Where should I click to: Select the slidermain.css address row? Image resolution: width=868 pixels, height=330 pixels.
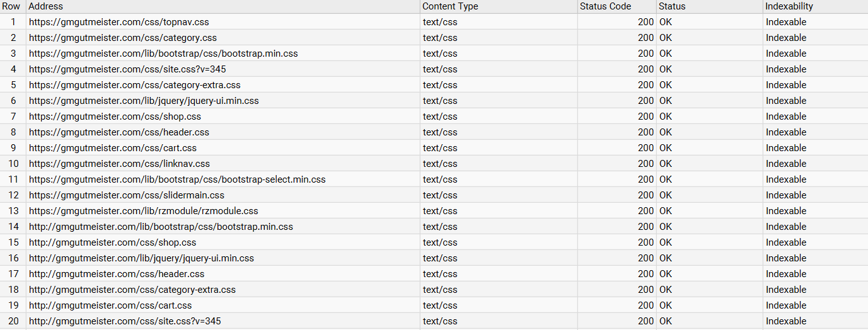(x=127, y=195)
